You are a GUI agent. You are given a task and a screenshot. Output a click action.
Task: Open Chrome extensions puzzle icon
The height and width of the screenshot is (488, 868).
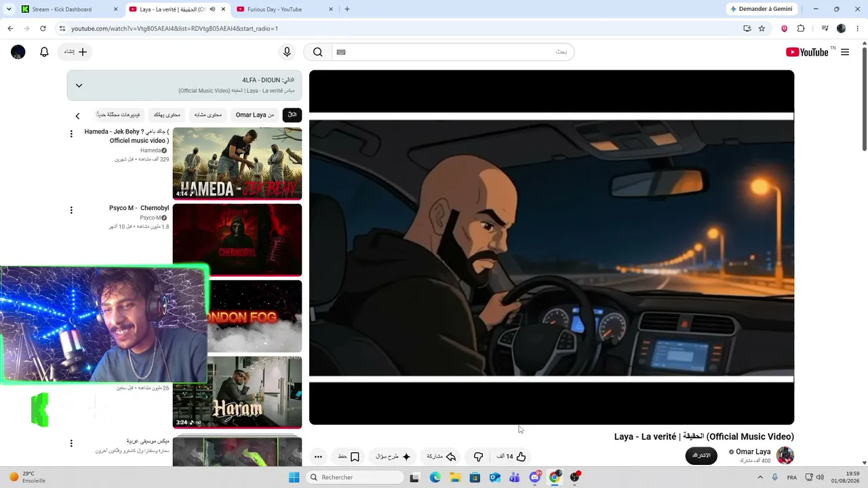pyautogui.click(x=801, y=28)
